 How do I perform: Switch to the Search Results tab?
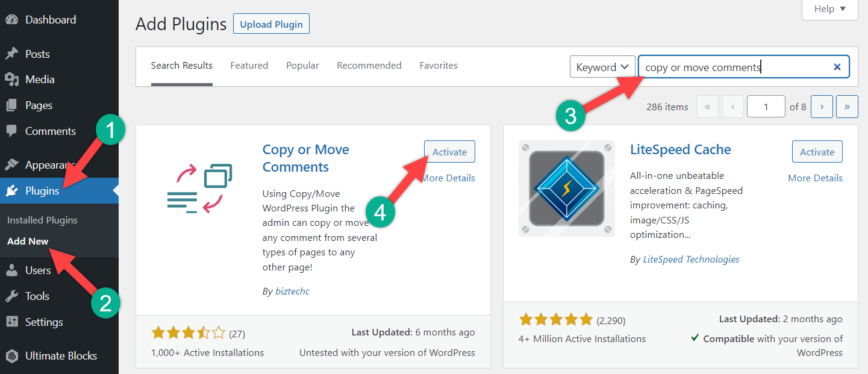pos(181,66)
